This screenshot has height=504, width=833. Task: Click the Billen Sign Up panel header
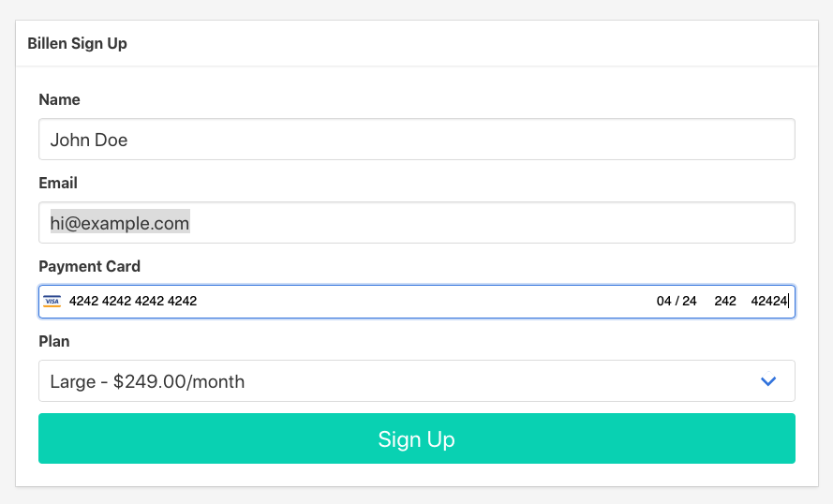point(77,44)
